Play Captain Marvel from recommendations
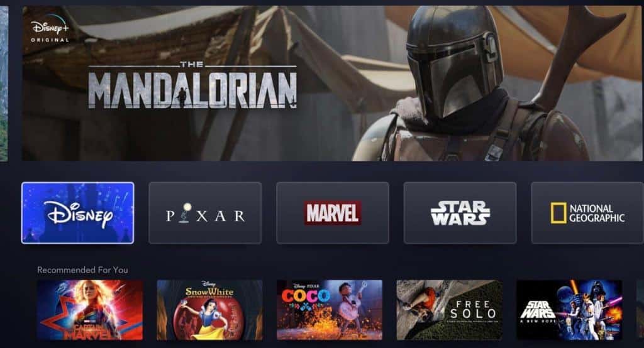 click(90, 310)
